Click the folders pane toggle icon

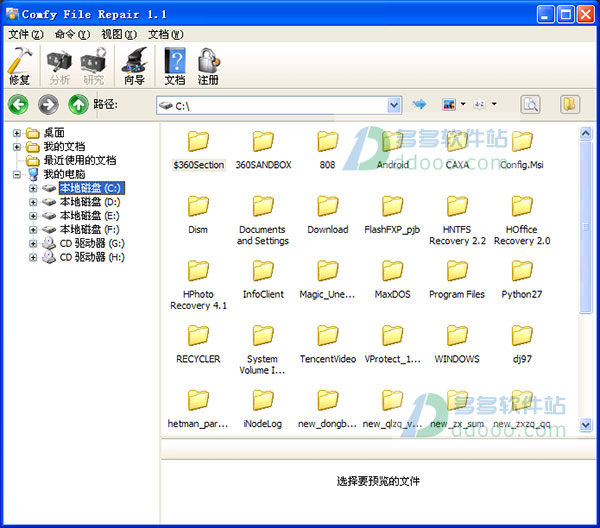click(x=570, y=104)
